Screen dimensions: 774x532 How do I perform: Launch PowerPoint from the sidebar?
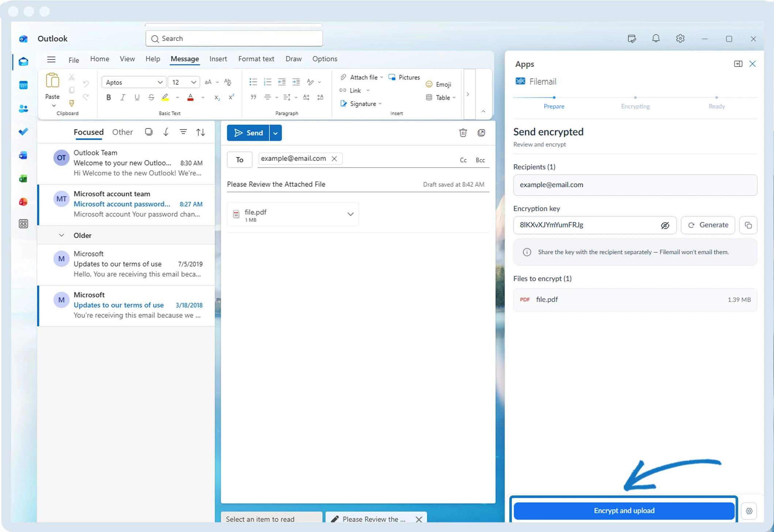tap(23, 202)
